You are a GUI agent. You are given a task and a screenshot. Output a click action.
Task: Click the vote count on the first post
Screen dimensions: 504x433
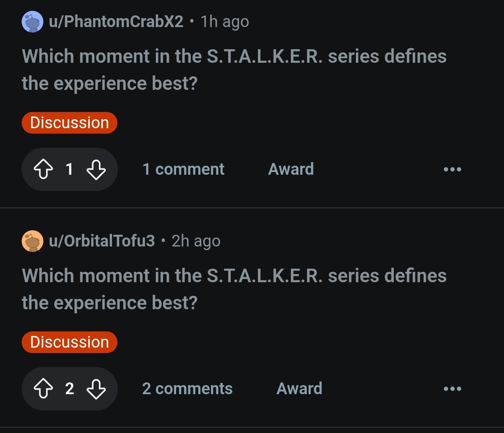(69, 169)
